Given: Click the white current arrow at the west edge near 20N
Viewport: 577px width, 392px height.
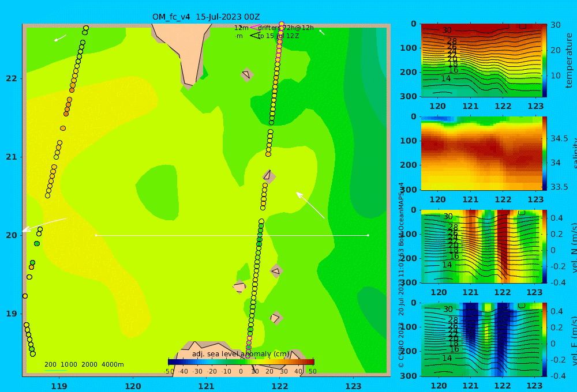Looking at the screenshot, I should click(44, 225).
